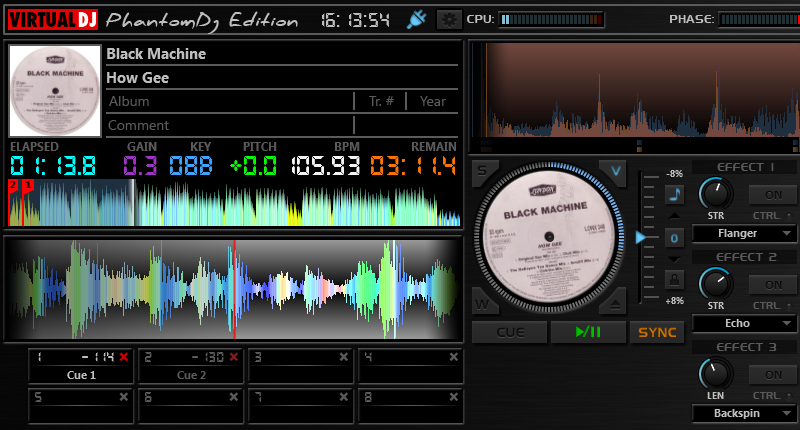Open Effect 2 CTRL options
Viewport: 800px width, 430px height.
[772, 306]
